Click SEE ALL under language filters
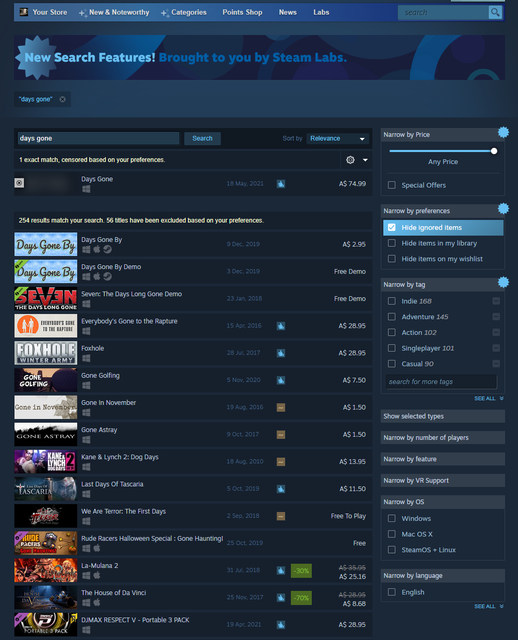Screen dimensions: 518x640 488,607
